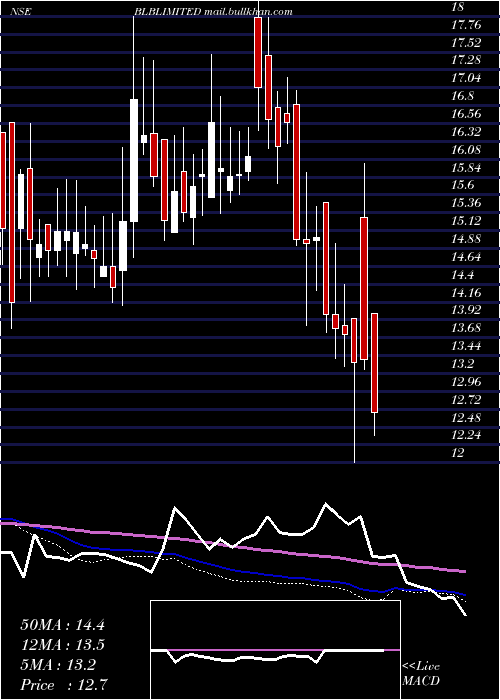Click the 14.64 price axis label
Screen dimensions: 500x700
point(466,257)
